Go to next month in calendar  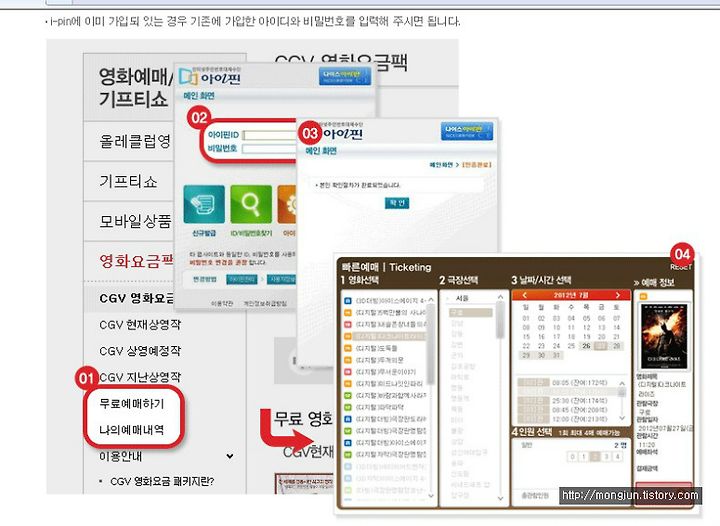point(618,295)
